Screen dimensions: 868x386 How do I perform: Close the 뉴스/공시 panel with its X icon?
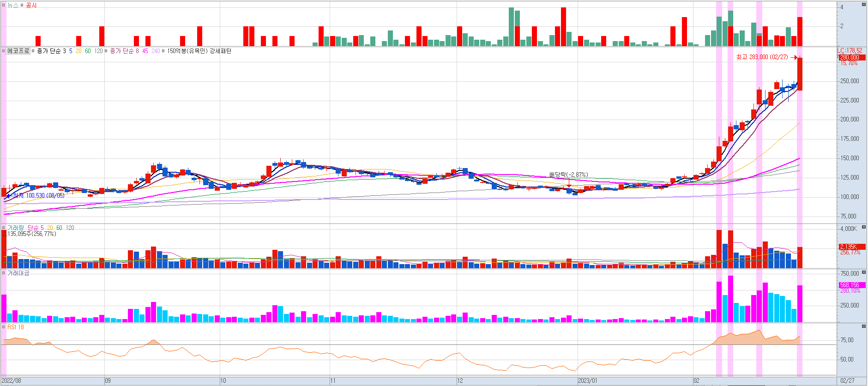click(863, 5)
